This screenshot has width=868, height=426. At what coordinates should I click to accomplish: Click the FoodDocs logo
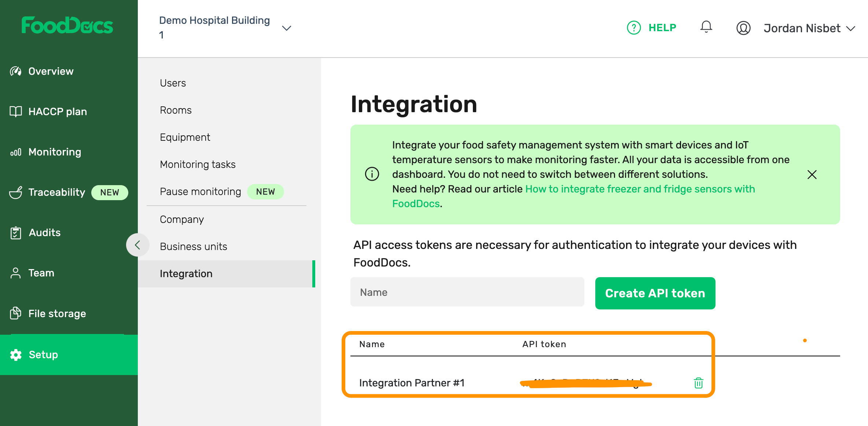[67, 25]
